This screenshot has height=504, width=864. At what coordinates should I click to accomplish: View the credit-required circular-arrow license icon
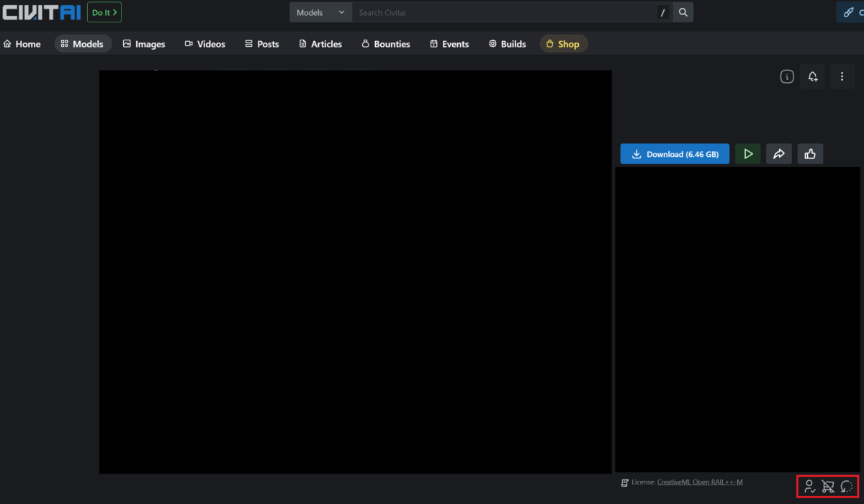(x=846, y=486)
